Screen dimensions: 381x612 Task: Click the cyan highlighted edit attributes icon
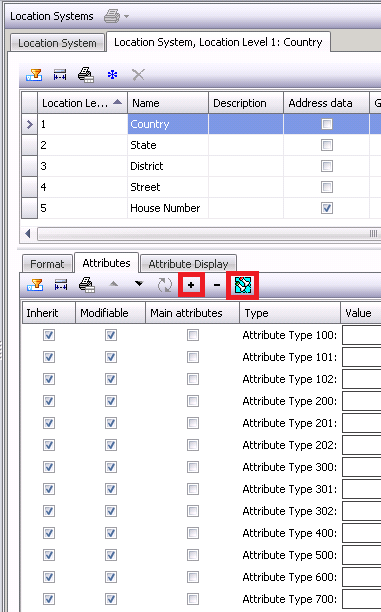[242, 285]
